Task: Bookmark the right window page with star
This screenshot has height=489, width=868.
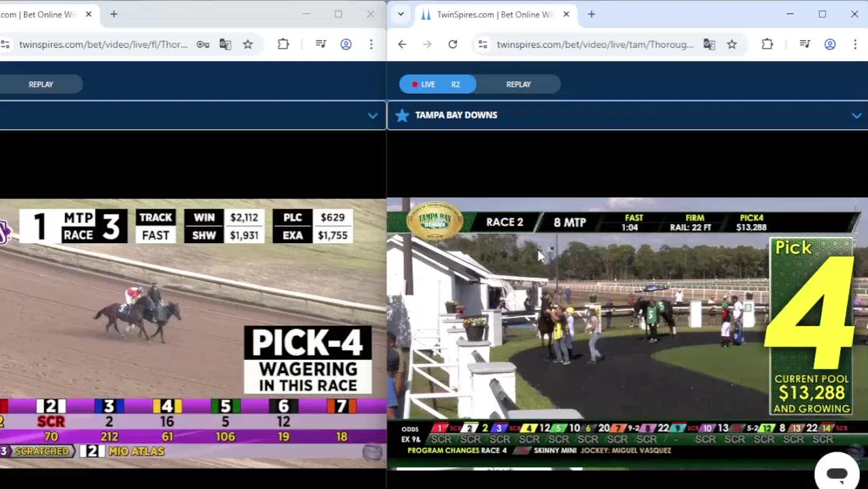Action: 731,44
